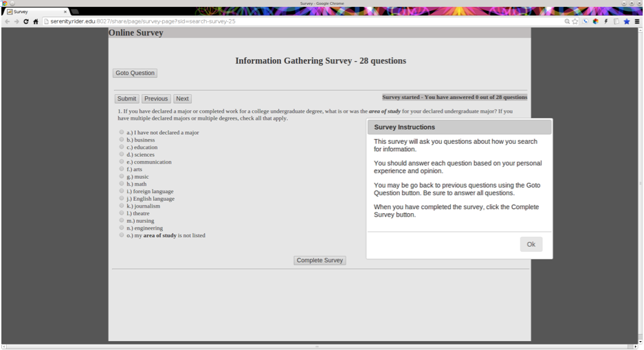
Task: Choose 'I have not declared a major'
Action: click(122, 132)
